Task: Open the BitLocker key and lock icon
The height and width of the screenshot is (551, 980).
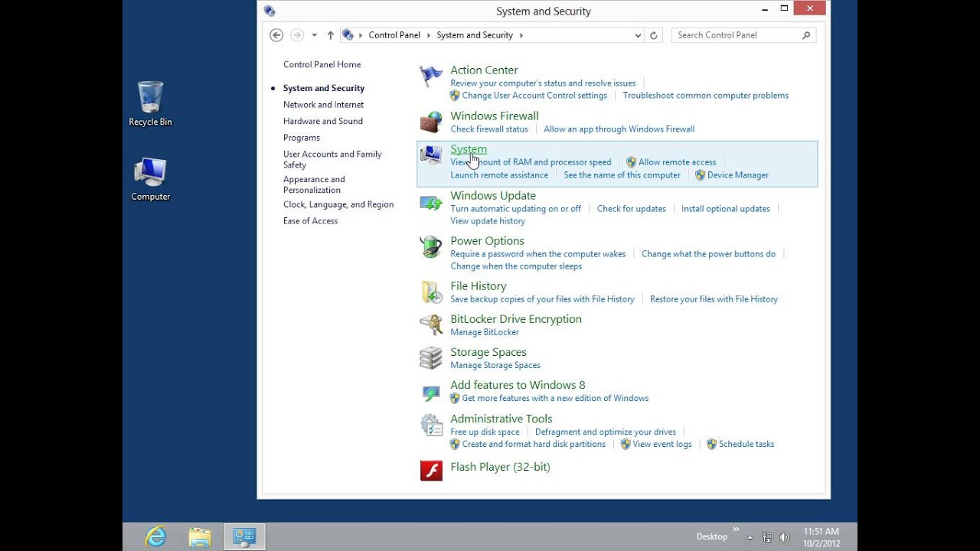Action: pos(431,325)
